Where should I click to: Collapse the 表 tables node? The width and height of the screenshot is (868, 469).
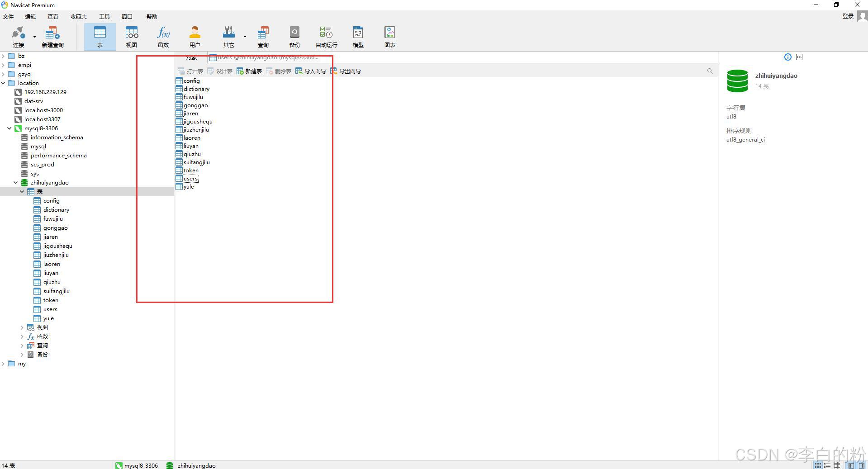[x=22, y=192]
